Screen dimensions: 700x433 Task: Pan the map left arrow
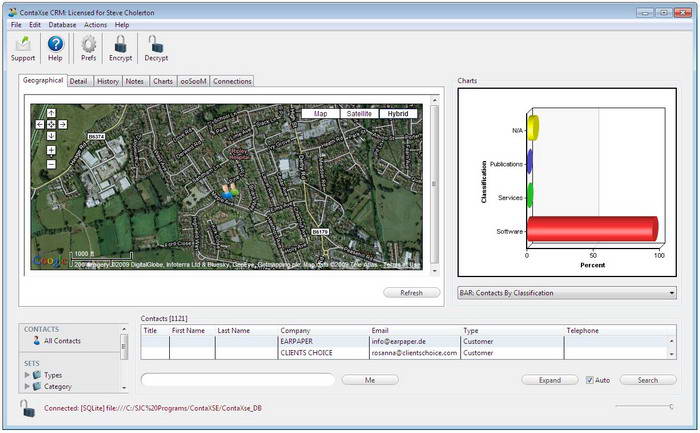coord(40,125)
